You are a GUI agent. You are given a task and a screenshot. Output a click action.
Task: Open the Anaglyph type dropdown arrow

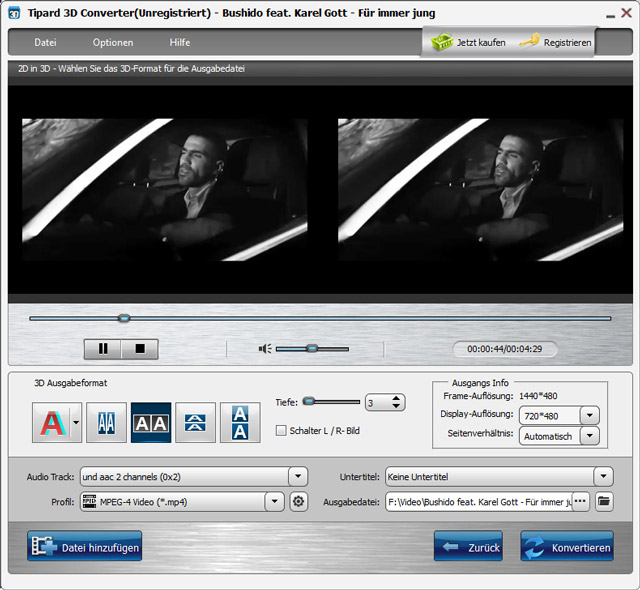click(76, 423)
